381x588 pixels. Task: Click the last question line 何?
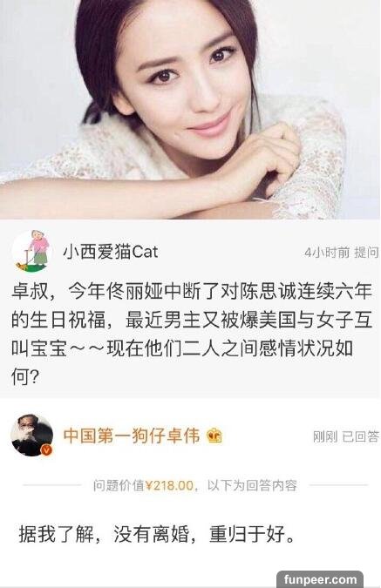point(25,376)
